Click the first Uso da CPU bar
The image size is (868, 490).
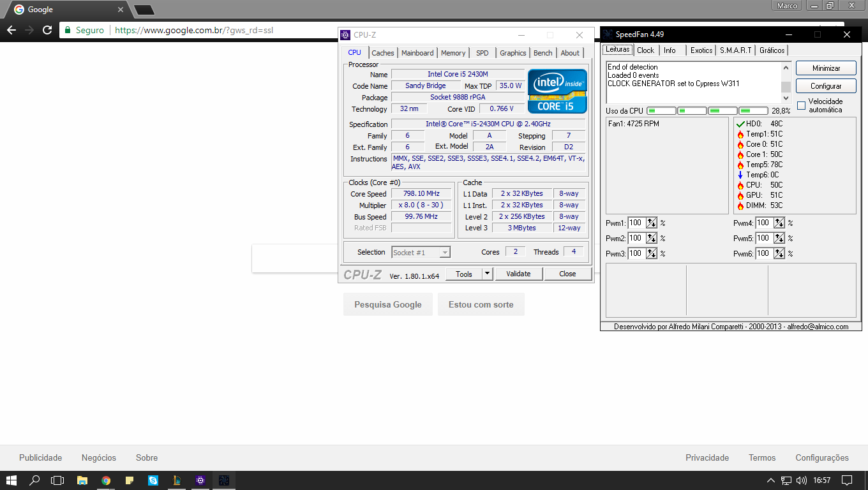[x=661, y=111]
